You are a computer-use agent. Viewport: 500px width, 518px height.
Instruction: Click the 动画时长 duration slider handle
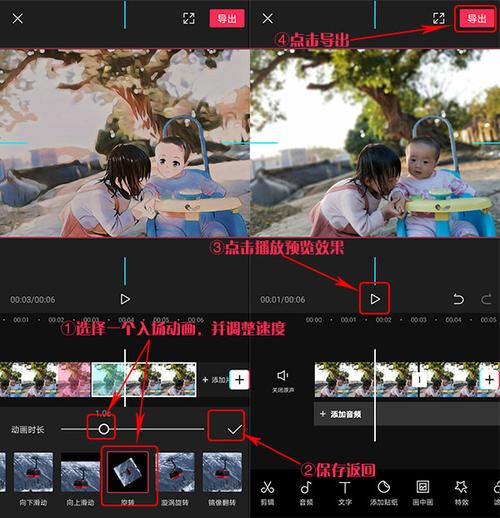(104, 429)
